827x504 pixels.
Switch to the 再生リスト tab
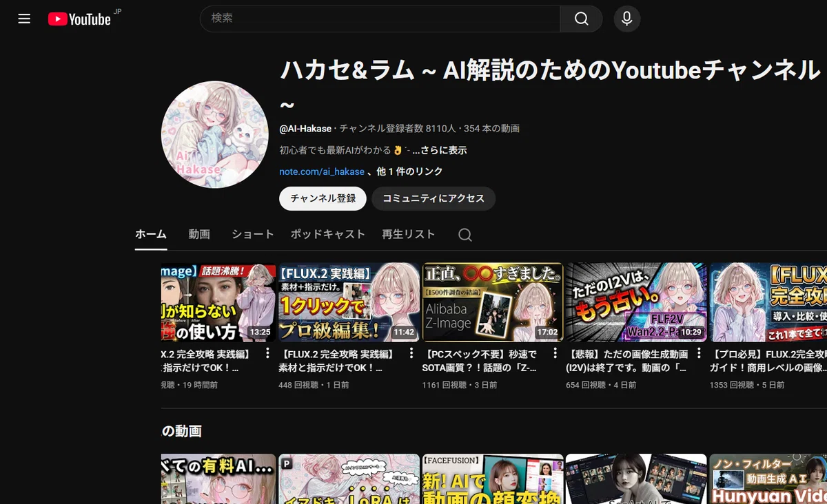pos(409,234)
